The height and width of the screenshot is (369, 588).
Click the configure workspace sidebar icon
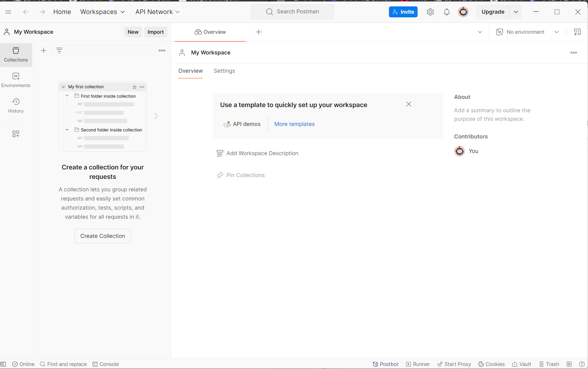click(x=16, y=134)
